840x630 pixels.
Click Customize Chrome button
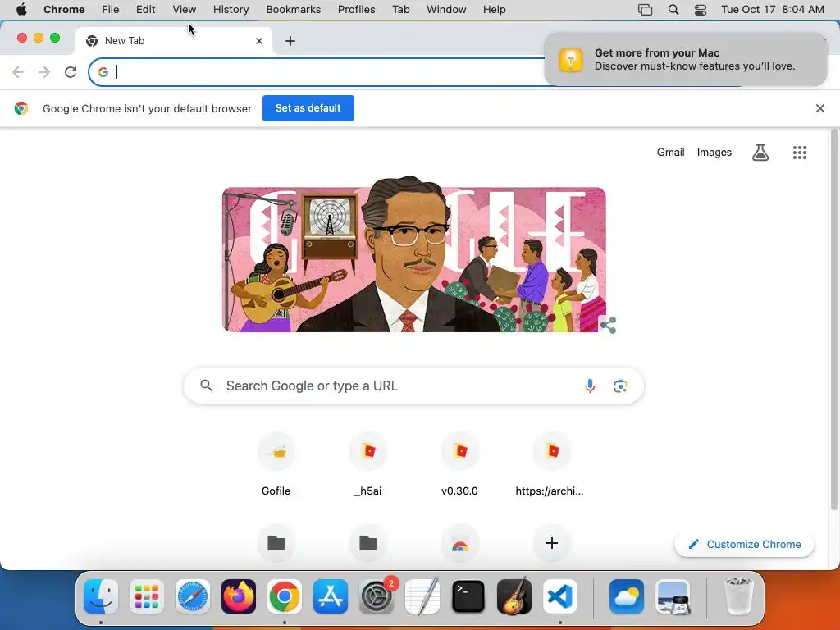pyautogui.click(x=745, y=545)
